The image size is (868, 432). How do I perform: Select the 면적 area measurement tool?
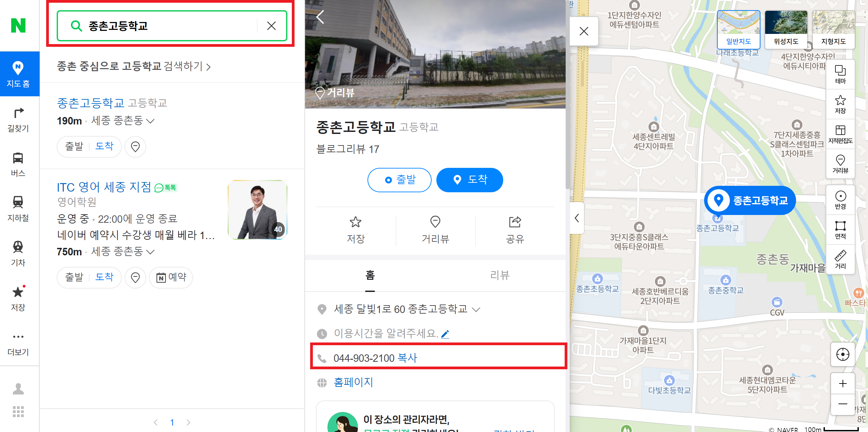[x=840, y=230]
